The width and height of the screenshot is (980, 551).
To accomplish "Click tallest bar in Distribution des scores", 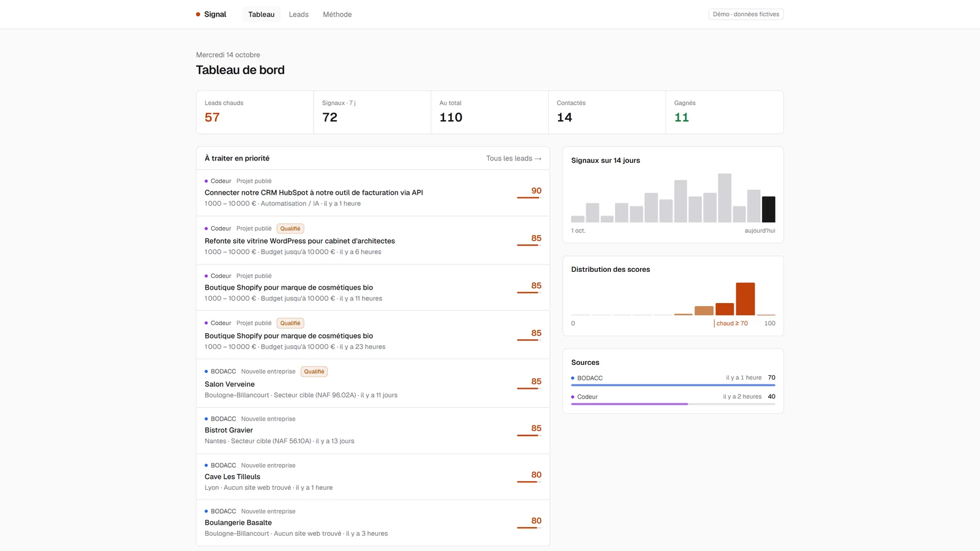I will tap(745, 299).
